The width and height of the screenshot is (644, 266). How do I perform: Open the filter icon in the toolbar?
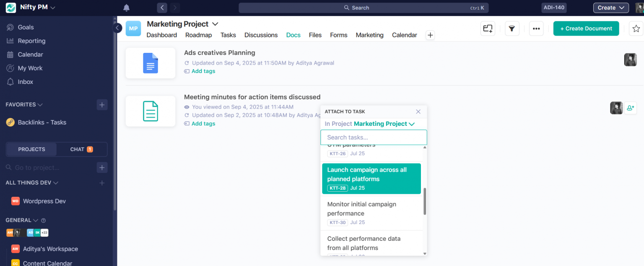[512, 28]
